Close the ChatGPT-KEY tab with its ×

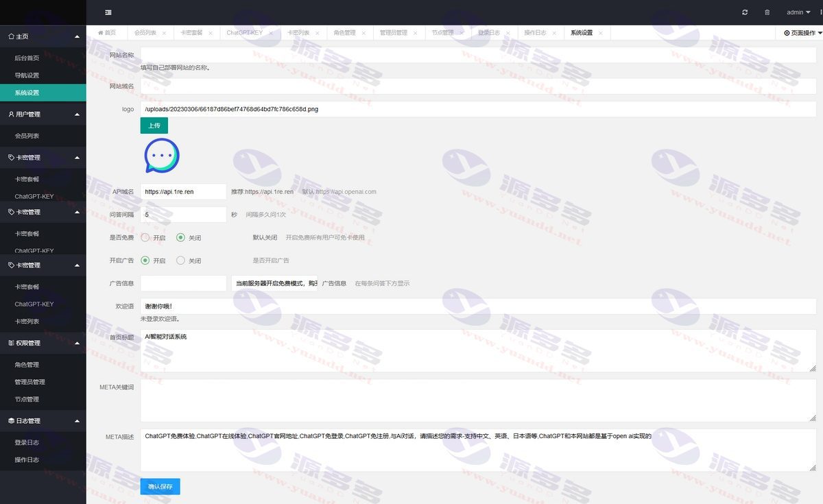[x=271, y=33]
